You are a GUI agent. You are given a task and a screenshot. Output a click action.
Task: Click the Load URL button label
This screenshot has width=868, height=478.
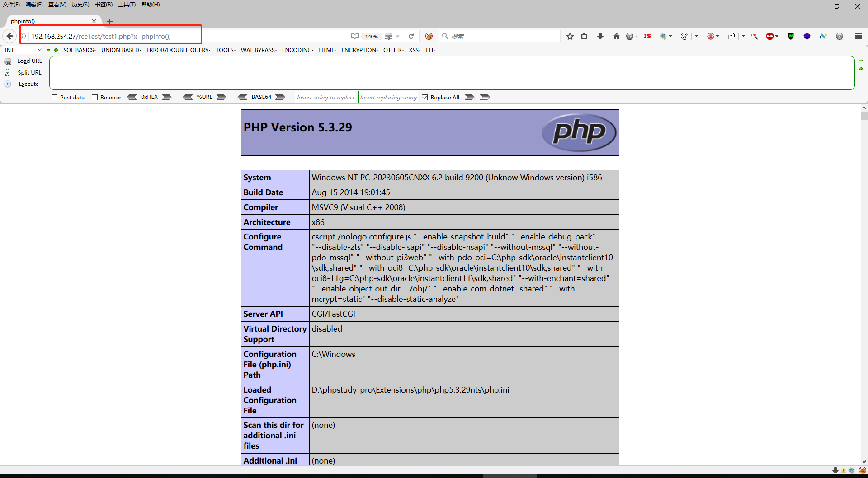click(x=29, y=61)
